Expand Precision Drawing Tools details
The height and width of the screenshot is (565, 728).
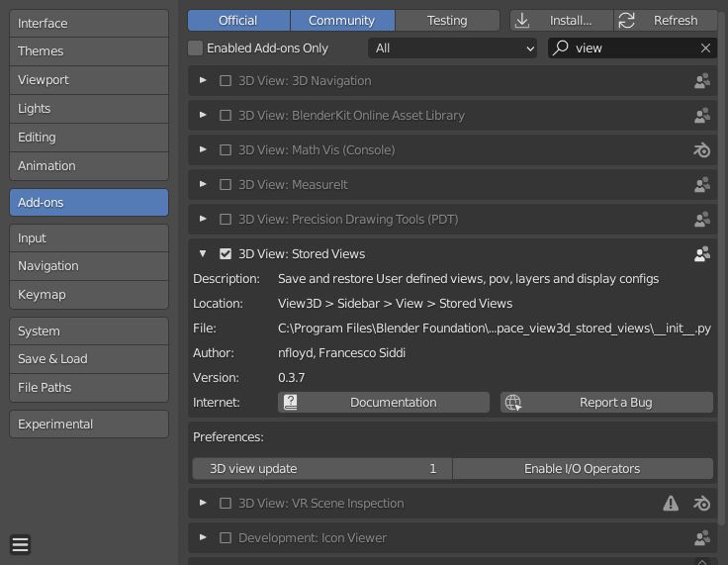click(x=203, y=219)
